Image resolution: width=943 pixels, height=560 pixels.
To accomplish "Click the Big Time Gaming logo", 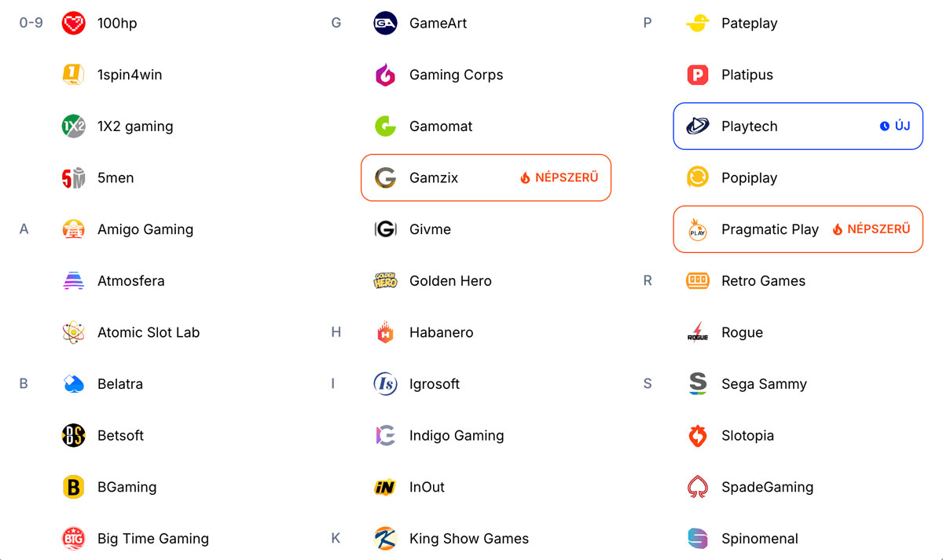I will coord(73,539).
